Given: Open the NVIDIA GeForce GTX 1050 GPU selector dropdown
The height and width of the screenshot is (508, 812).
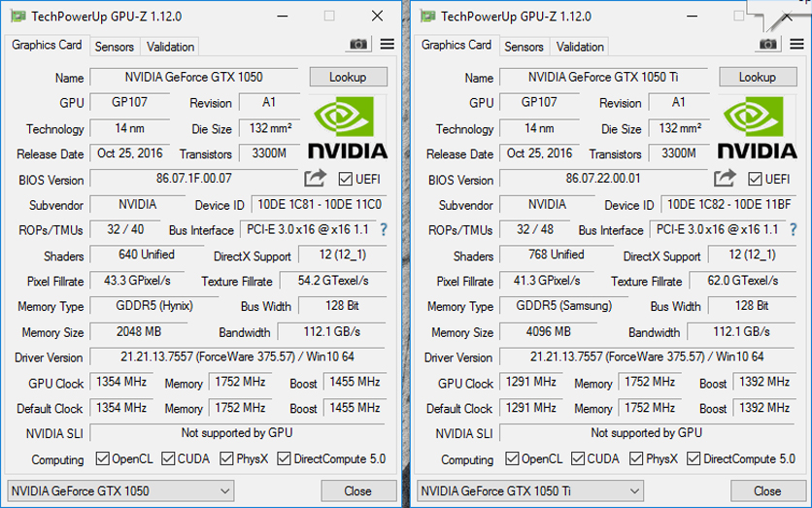Looking at the screenshot, I should coord(120,491).
